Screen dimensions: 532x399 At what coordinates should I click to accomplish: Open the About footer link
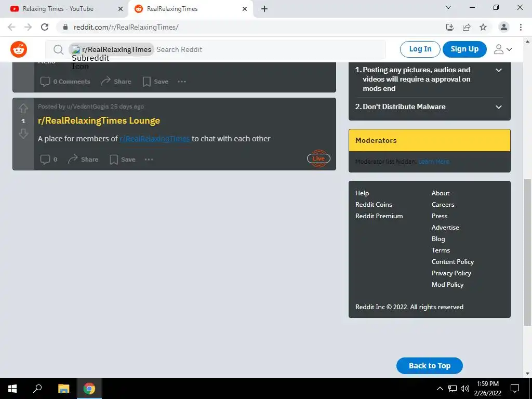click(441, 193)
